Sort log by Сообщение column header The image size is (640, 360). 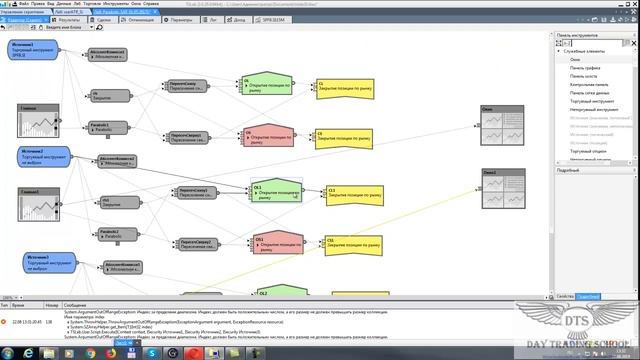[x=75, y=305]
